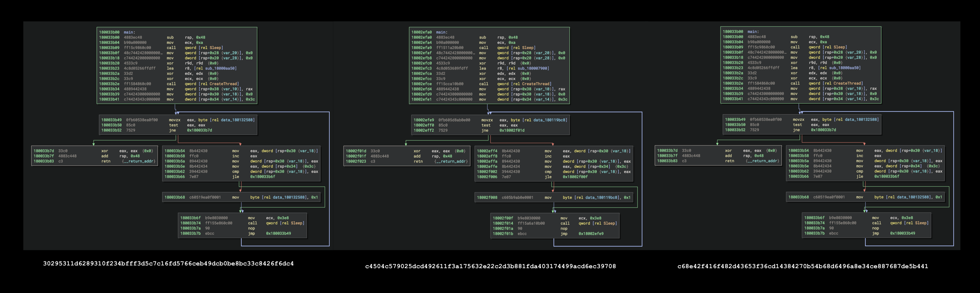Follow the jne target 0x18002f01d
980x293 pixels.
click(512, 130)
